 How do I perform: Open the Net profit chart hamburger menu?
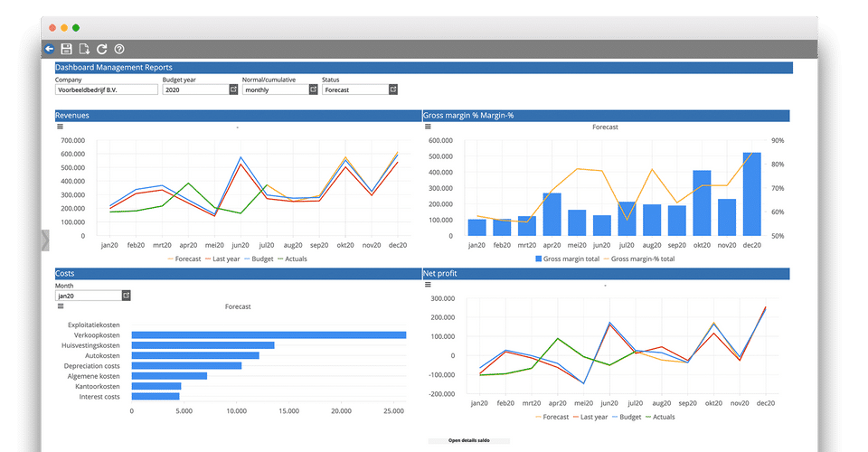point(428,285)
